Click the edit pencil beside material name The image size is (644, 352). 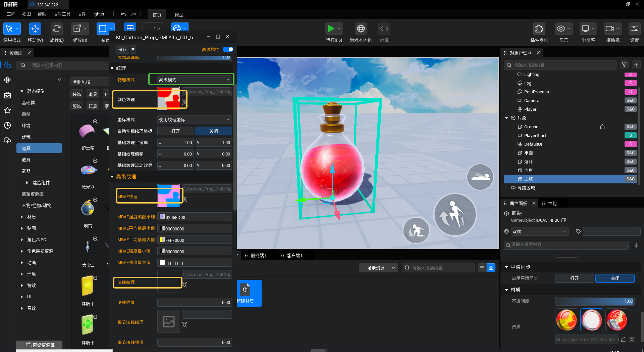[623, 339]
